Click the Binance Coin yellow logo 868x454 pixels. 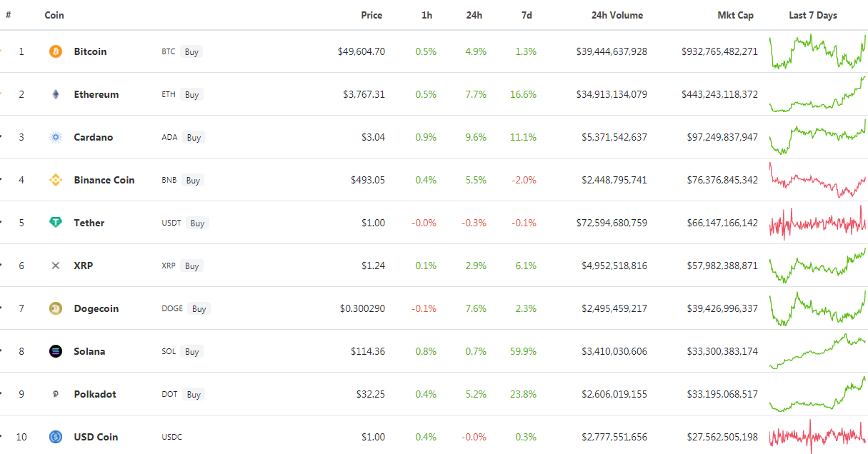point(56,180)
